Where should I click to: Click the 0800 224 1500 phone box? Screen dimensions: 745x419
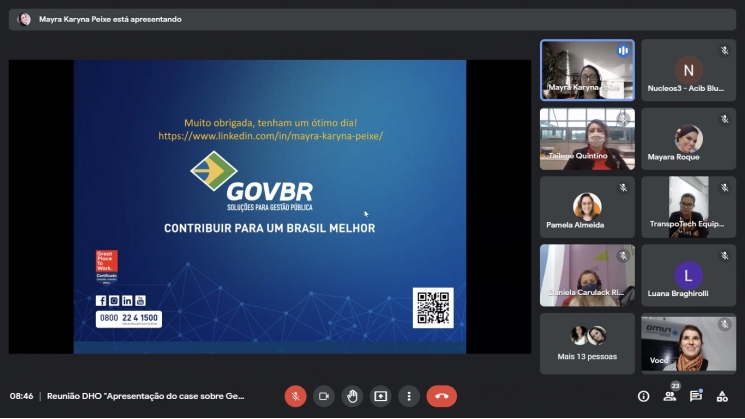[129, 319]
